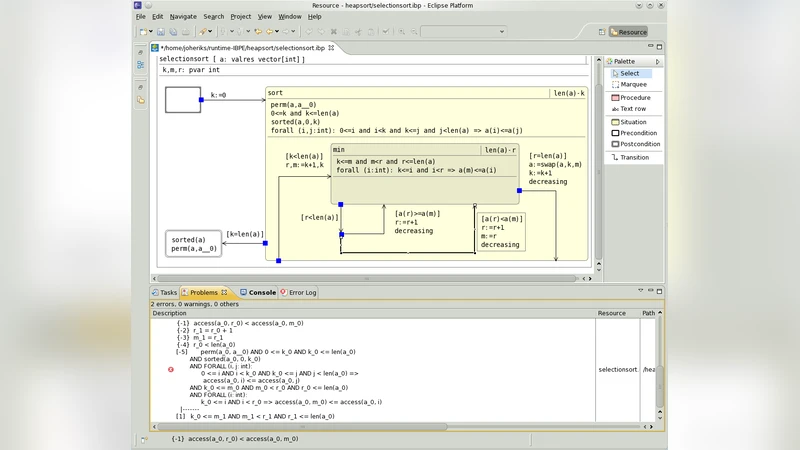
Task: Pick the Postcondition palette tool
Action: (x=639, y=144)
